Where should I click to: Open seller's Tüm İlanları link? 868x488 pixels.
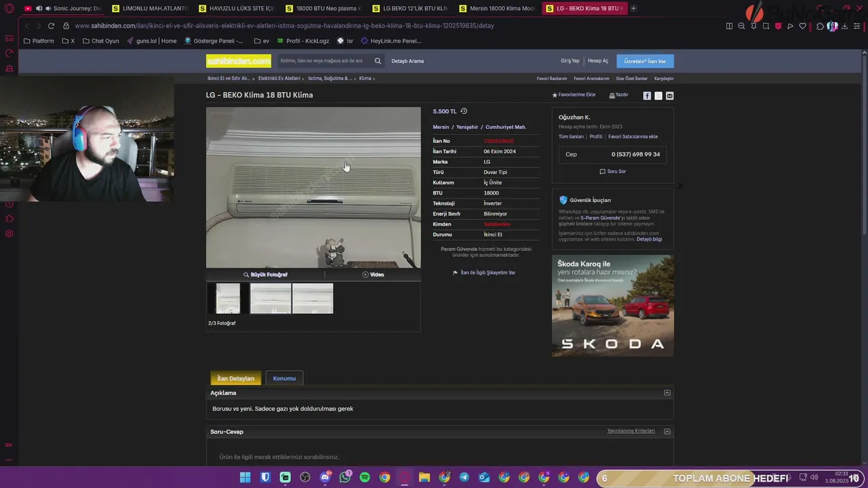tap(571, 136)
